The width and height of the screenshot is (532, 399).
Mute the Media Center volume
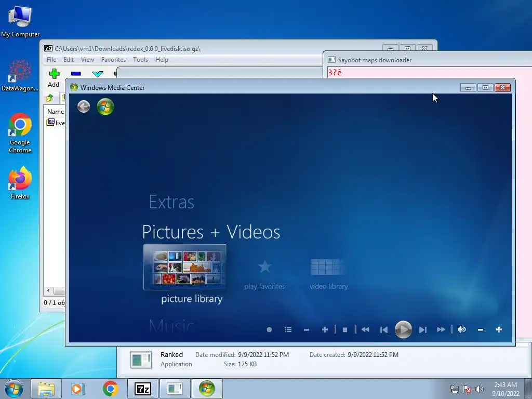pyautogui.click(x=461, y=329)
